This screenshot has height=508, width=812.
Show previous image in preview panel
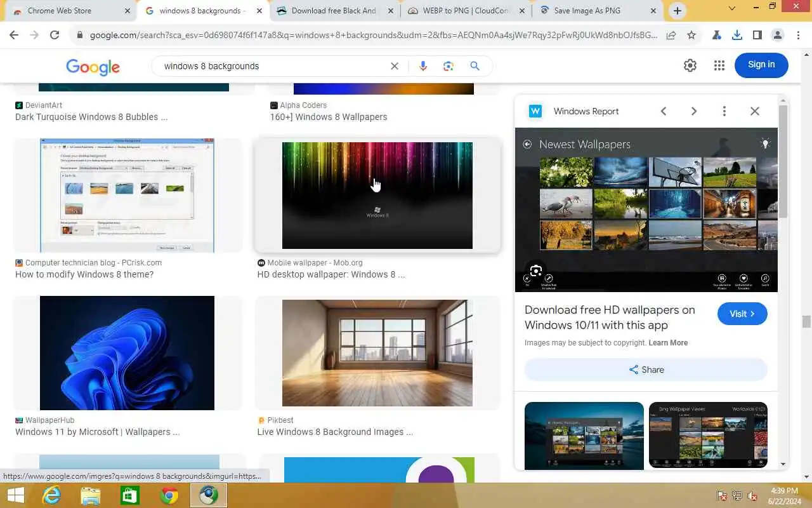coord(664,111)
